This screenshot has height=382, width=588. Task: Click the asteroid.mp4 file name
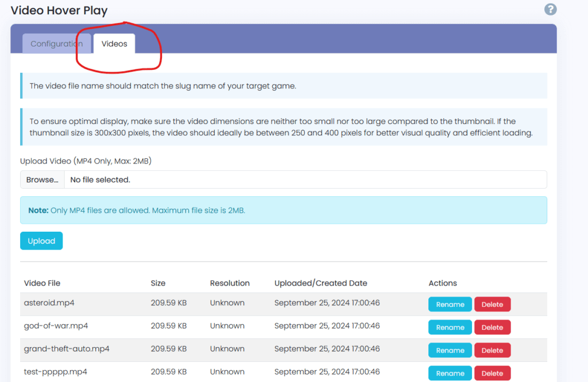click(49, 303)
